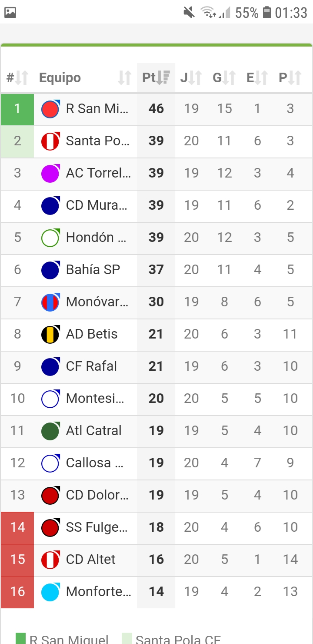Image resolution: width=313 pixels, height=644 pixels.
Task: Tap the Hondón green ring badge
Action: [50, 238]
